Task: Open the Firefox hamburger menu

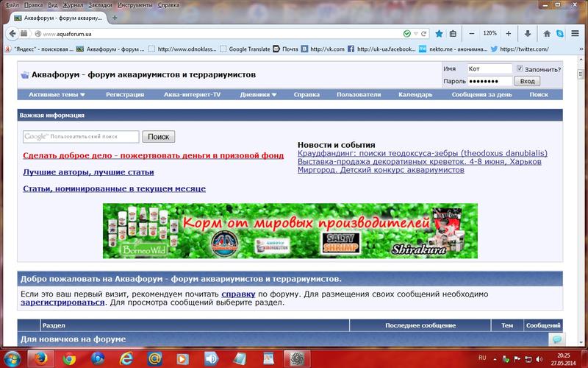Action: (576, 33)
